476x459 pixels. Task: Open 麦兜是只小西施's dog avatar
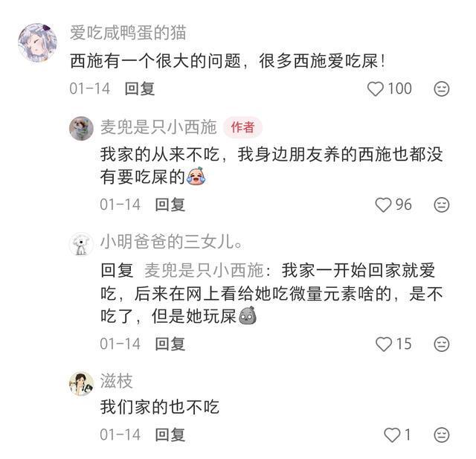click(x=81, y=128)
